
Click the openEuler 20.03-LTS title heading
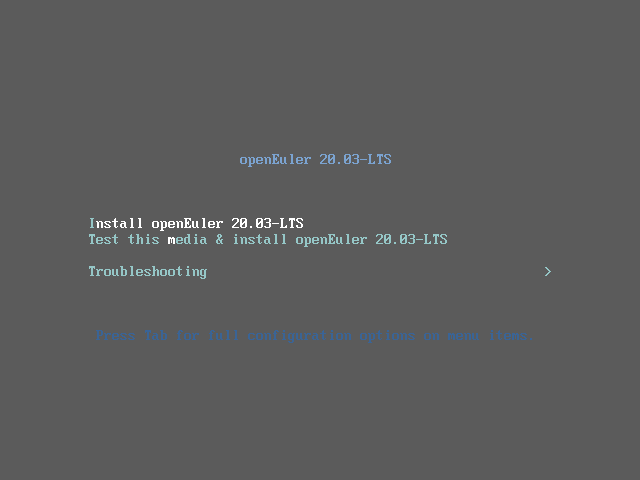click(315, 160)
